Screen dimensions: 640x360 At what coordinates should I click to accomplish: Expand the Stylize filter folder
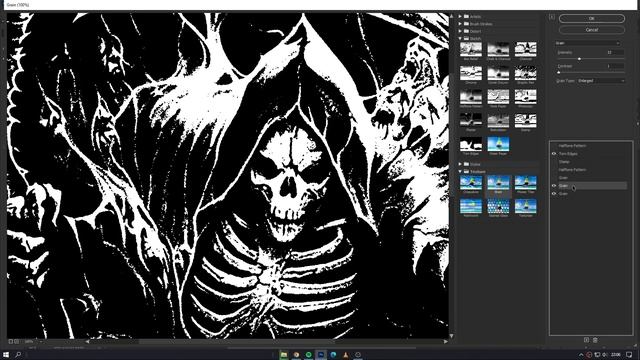coord(460,164)
